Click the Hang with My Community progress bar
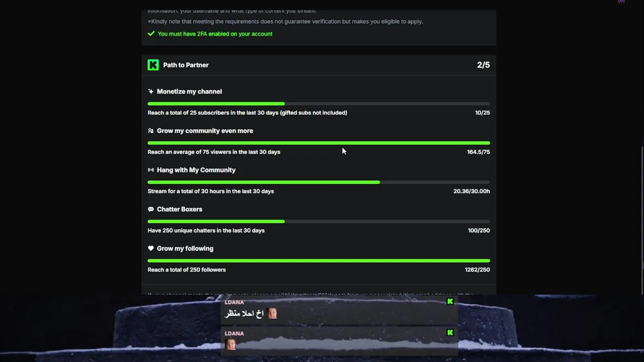Screen dimensions: 644x362 (318, 182)
